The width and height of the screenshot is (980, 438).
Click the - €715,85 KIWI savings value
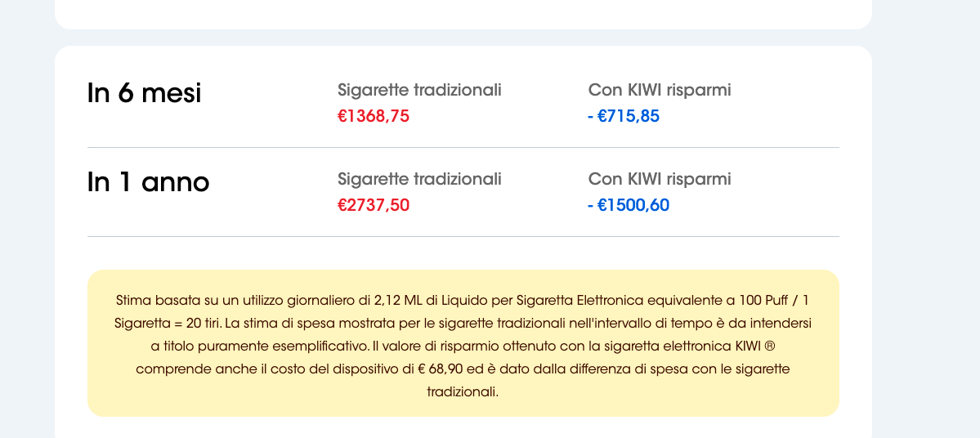click(x=624, y=116)
